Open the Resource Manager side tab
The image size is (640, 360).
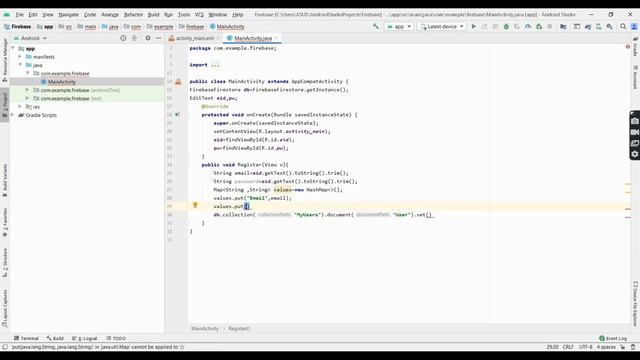5,60
